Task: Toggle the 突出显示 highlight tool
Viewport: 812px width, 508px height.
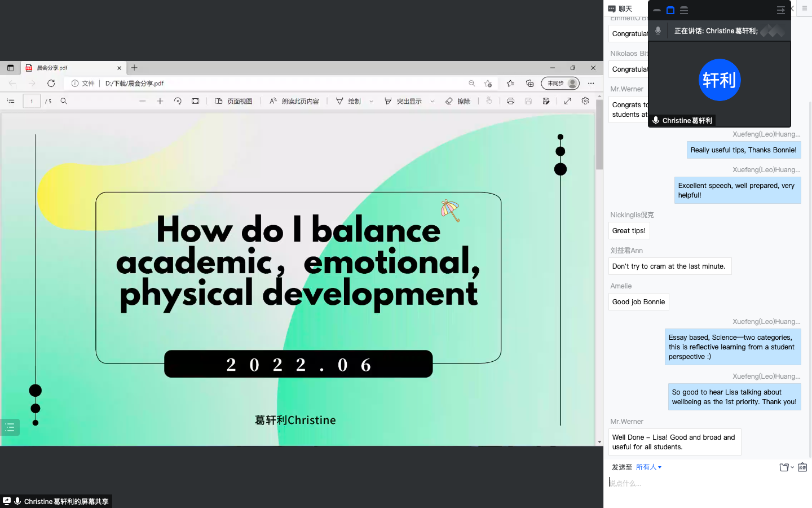Action: coord(403,101)
